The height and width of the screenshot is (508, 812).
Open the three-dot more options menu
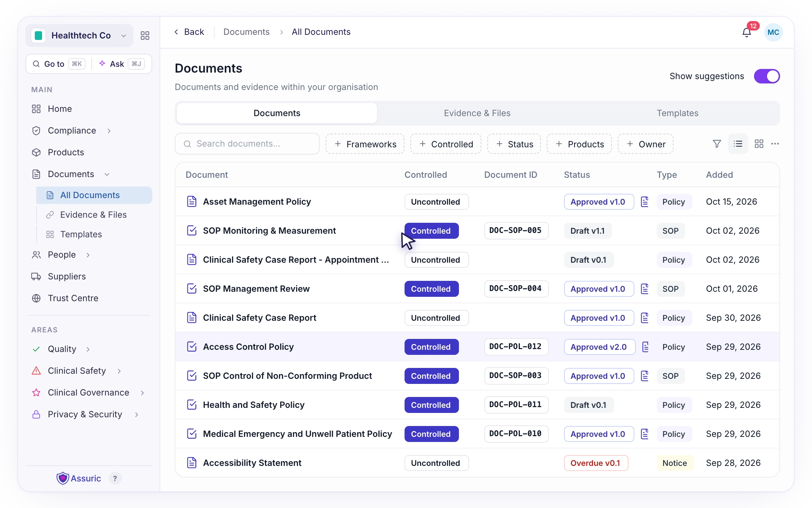pos(775,144)
